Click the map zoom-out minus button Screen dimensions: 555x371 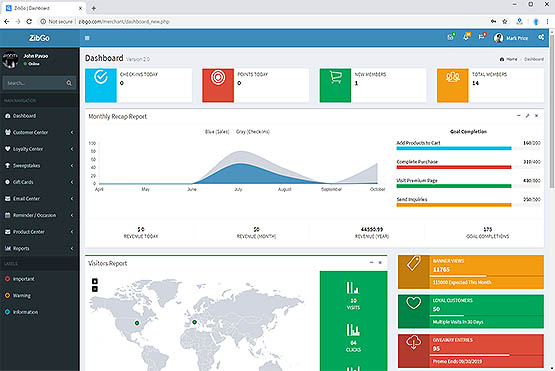tap(95, 289)
